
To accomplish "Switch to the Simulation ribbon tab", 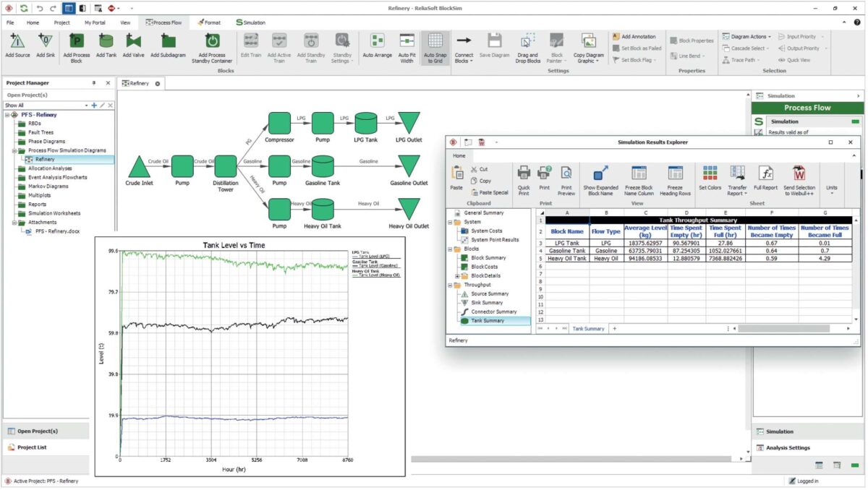I will tap(250, 22).
